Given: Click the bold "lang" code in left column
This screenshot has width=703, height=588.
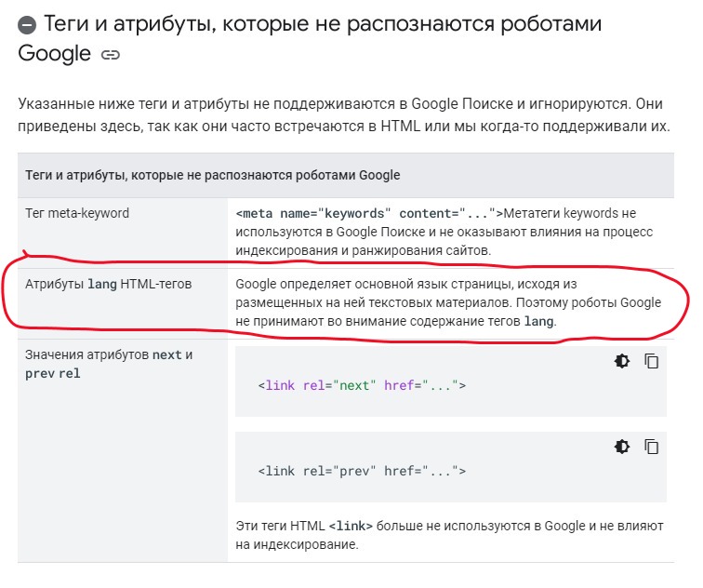Looking at the screenshot, I should tap(102, 284).
